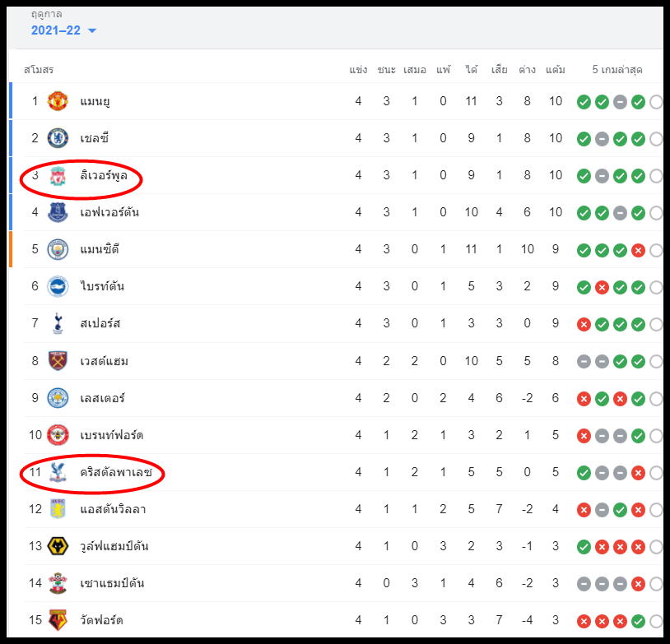Click the West Ham club crest
This screenshot has height=644, width=670.
point(58,361)
